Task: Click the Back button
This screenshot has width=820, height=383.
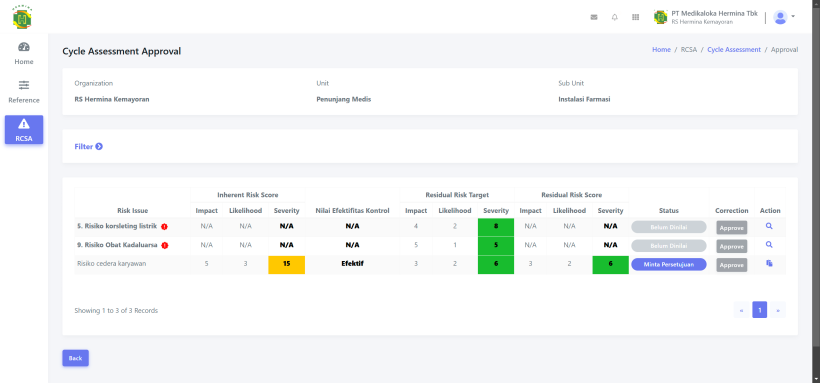Action: click(75, 358)
